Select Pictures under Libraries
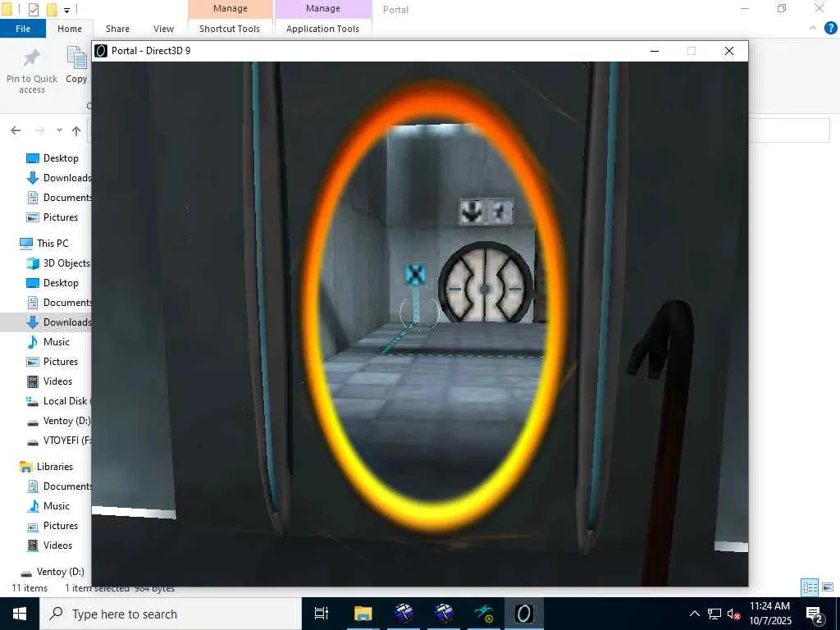This screenshot has width=840, height=630. click(x=61, y=526)
